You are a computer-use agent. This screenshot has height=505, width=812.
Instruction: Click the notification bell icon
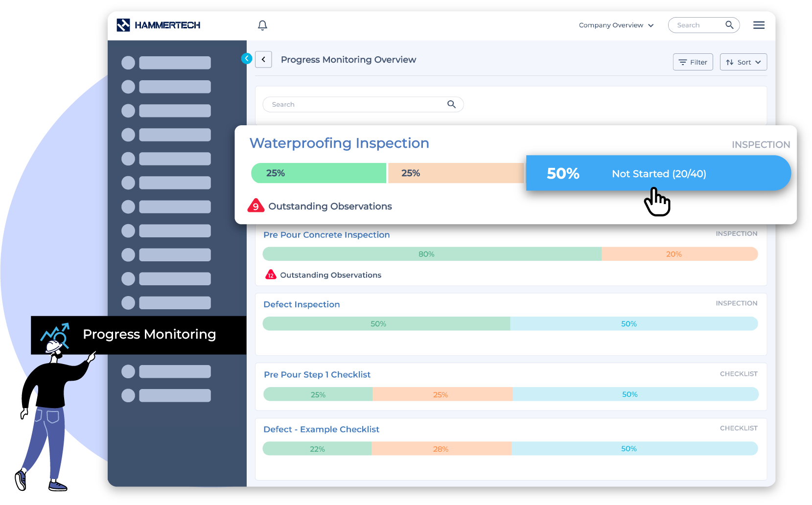click(x=262, y=25)
